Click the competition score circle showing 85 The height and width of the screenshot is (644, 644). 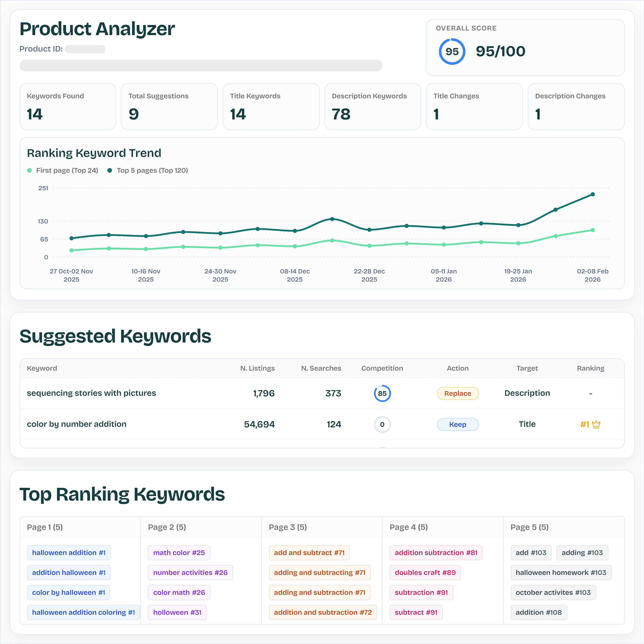[x=382, y=393]
